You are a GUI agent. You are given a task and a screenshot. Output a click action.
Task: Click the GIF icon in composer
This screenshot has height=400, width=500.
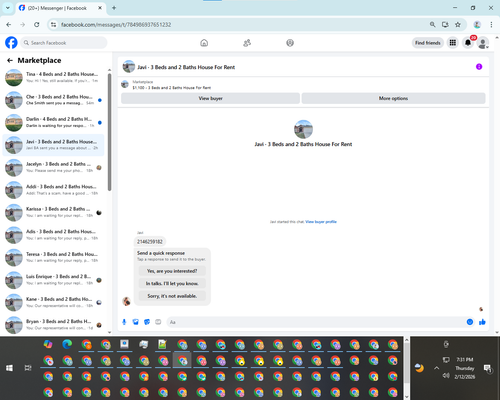coord(158,322)
